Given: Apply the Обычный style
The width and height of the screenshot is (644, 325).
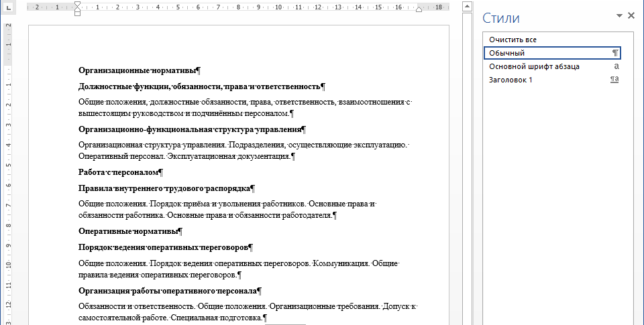Looking at the screenshot, I should click(x=507, y=53).
